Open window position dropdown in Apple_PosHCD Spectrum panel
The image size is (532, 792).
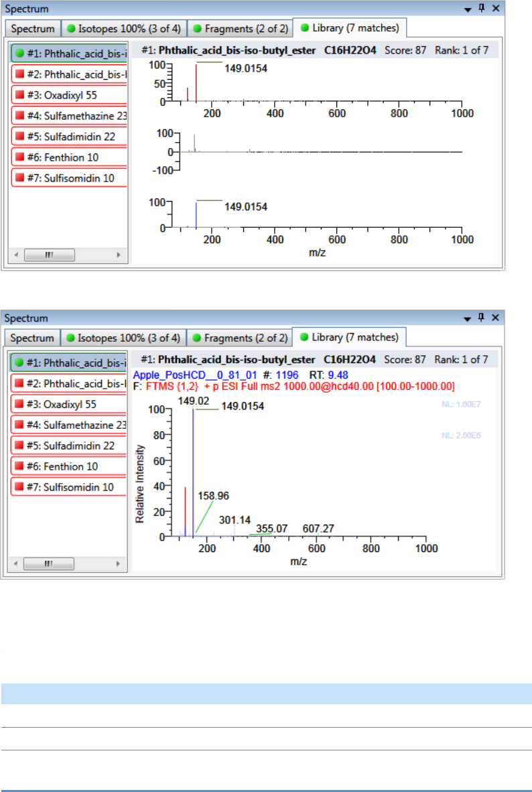pyautogui.click(x=467, y=318)
